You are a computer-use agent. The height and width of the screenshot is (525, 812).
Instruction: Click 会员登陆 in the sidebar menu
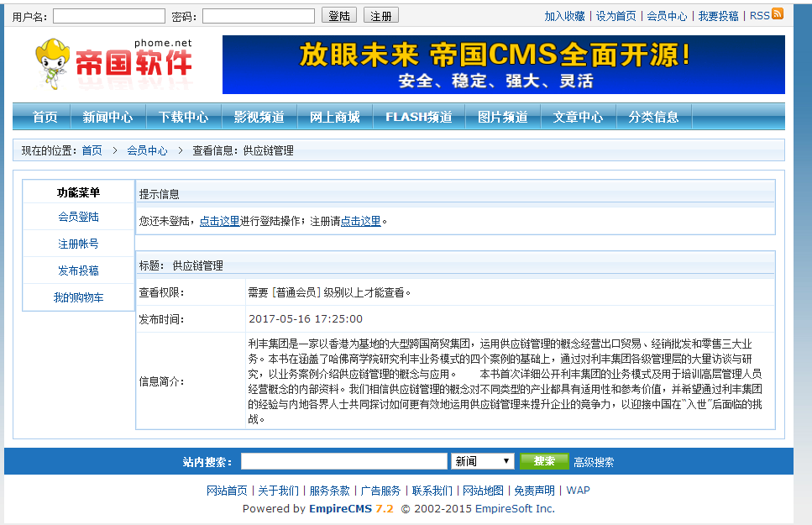77,218
